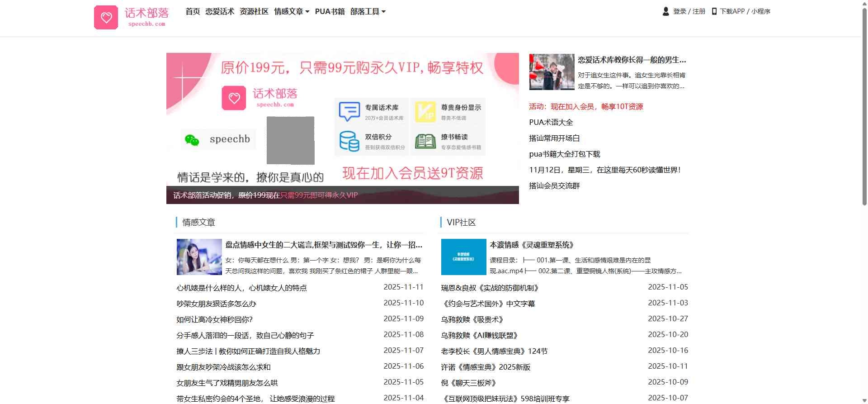Go to 资源社区 in navigation
The width and height of the screenshot is (868, 404).
pyautogui.click(x=254, y=12)
